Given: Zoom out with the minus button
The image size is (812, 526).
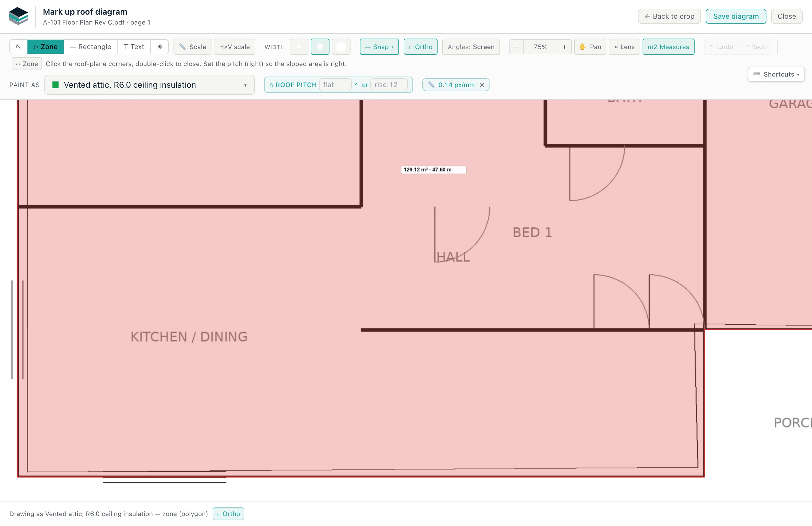Looking at the screenshot, I should [x=517, y=47].
